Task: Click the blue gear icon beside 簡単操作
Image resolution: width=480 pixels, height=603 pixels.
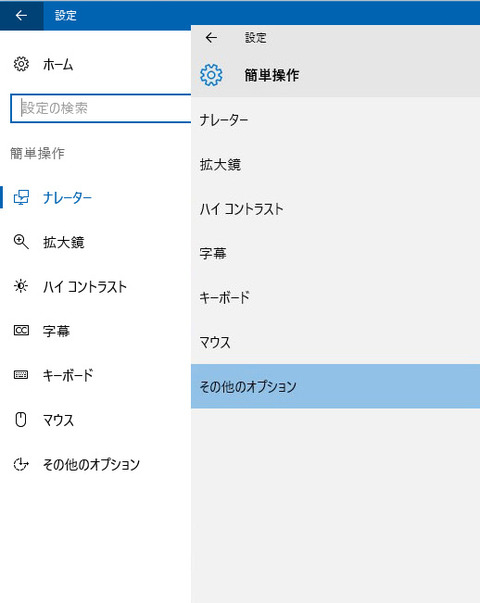Action: (211, 75)
